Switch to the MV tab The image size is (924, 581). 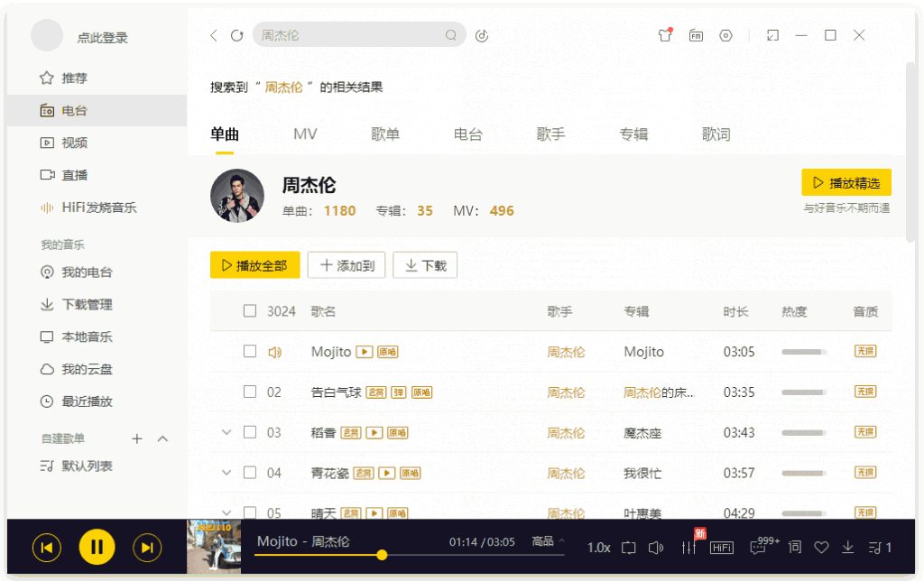305,134
